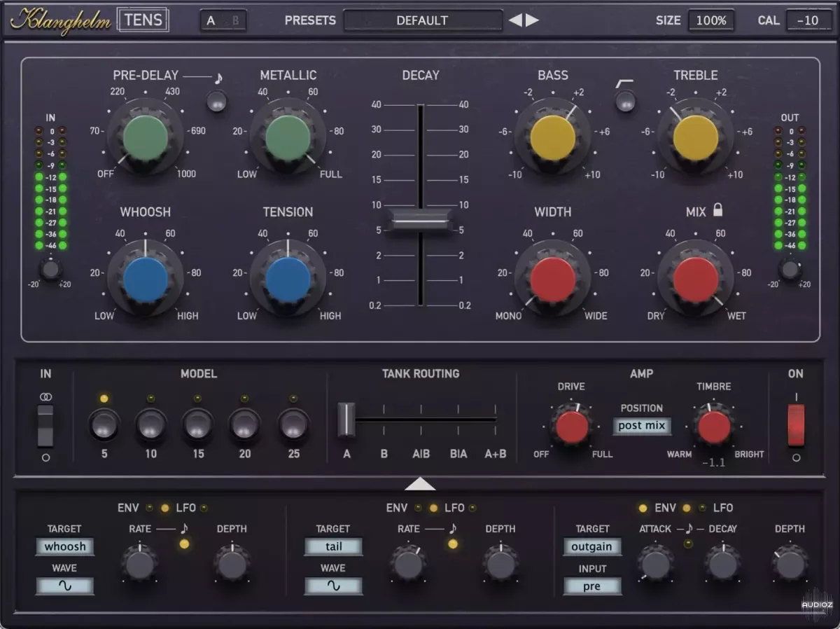Click the green Pre-Delay knob
This screenshot has height=629, width=840.
(x=146, y=137)
